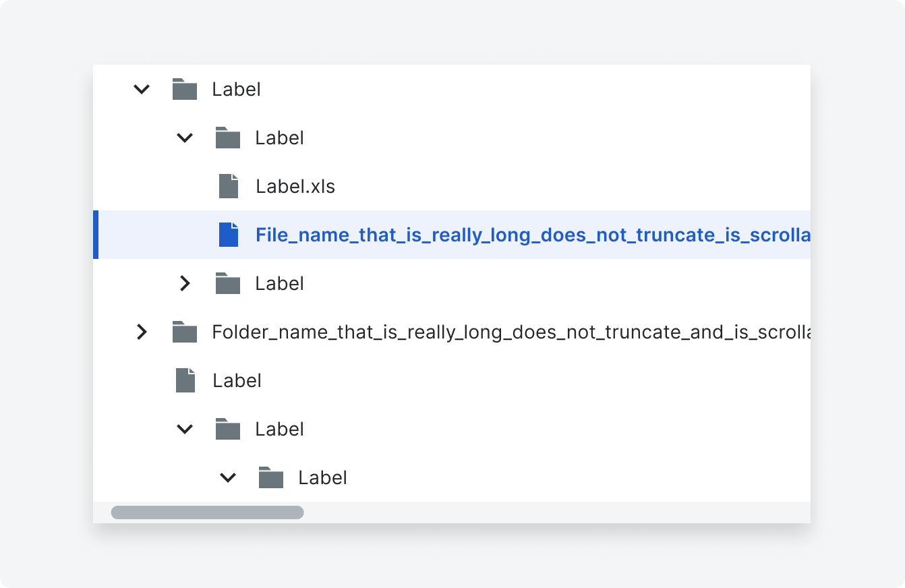Click the Label.xls file icon
This screenshot has height=588, width=905.
pos(229,186)
